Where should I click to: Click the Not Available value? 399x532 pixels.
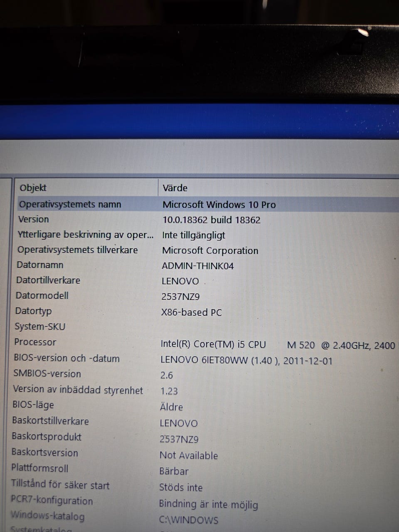coord(189,455)
